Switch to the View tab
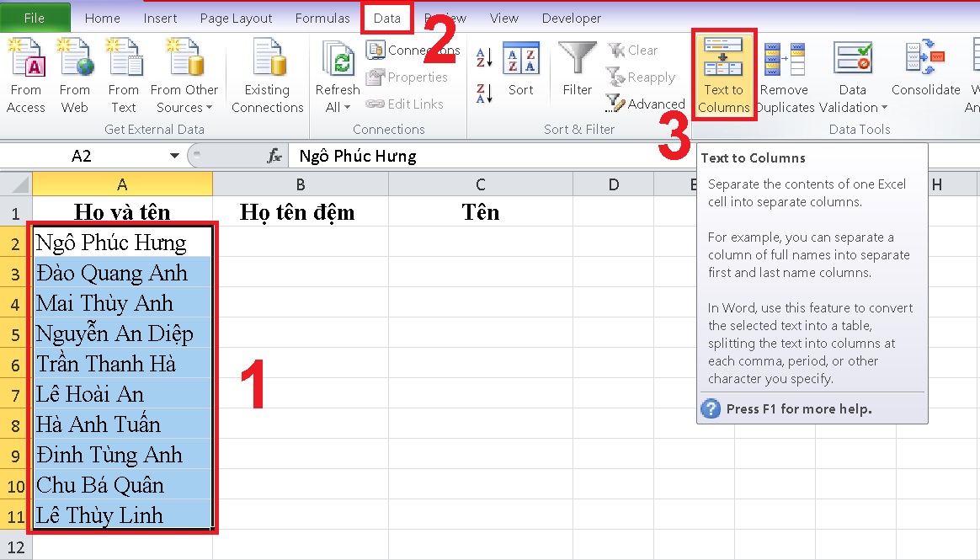The width and height of the screenshot is (980, 560). (503, 19)
